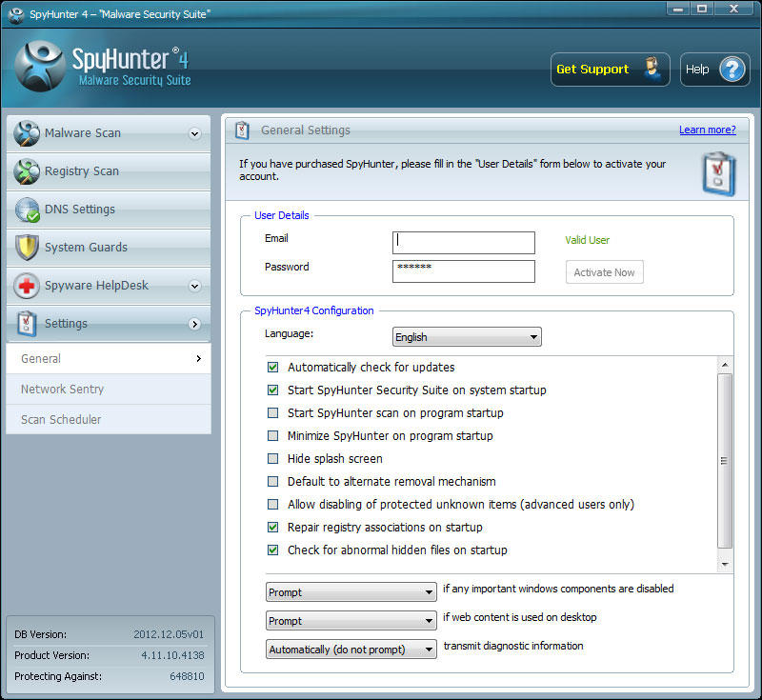The image size is (762, 700).
Task: Click into the Password input field
Action: (x=464, y=271)
